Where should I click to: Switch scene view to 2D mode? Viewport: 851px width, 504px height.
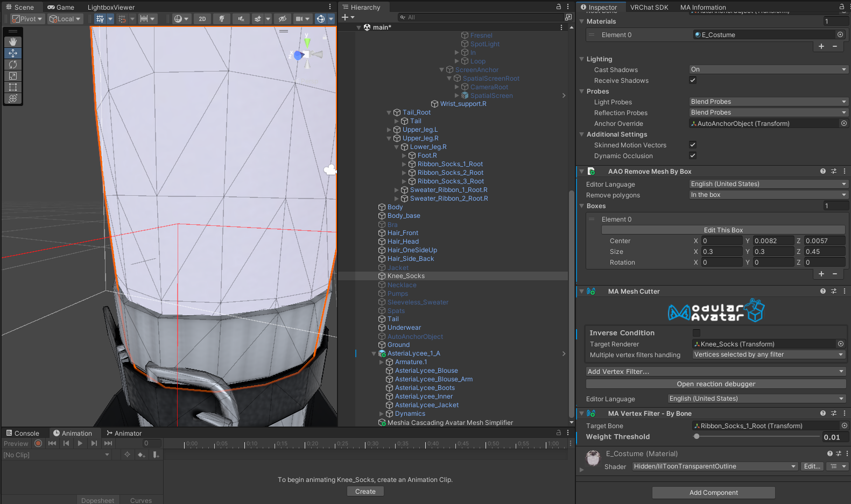(x=202, y=19)
